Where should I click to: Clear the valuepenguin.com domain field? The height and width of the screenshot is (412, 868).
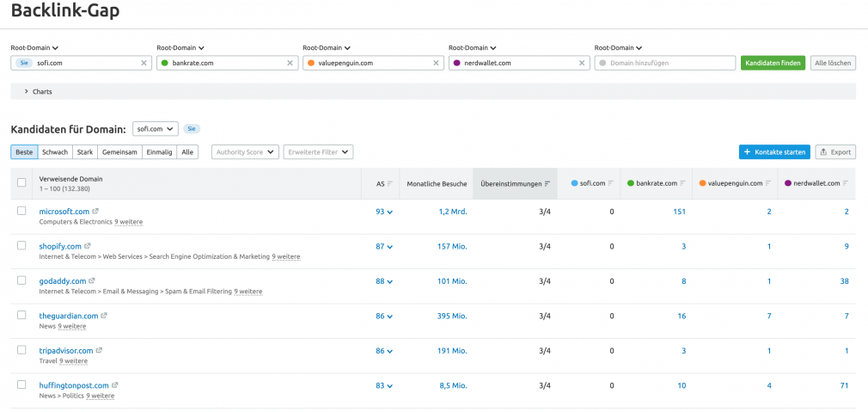(x=436, y=63)
